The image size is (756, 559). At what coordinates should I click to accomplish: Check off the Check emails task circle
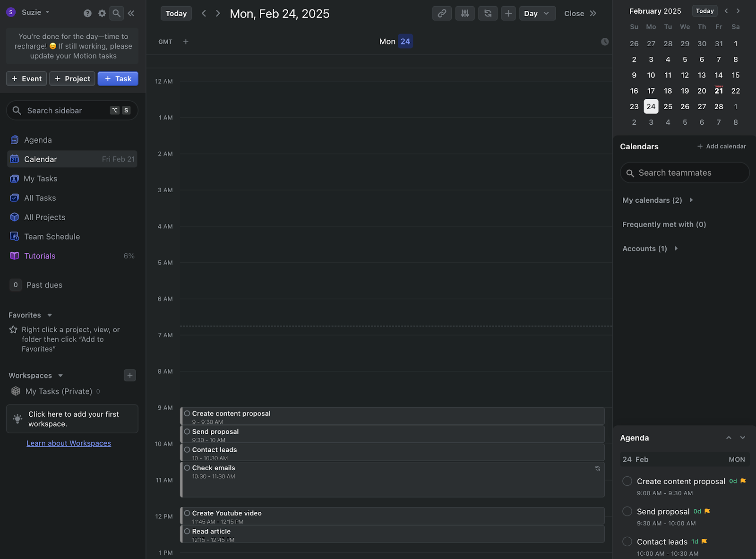point(187,468)
